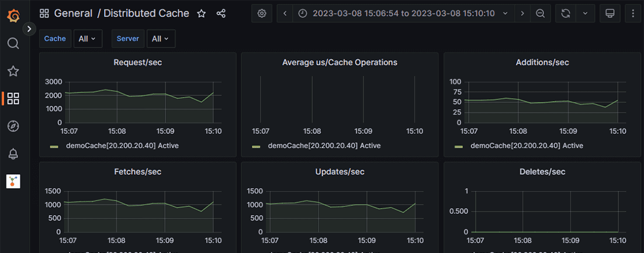644x253 pixels.
Task: Open the search dashboards icon
Action: pyautogui.click(x=13, y=43)
